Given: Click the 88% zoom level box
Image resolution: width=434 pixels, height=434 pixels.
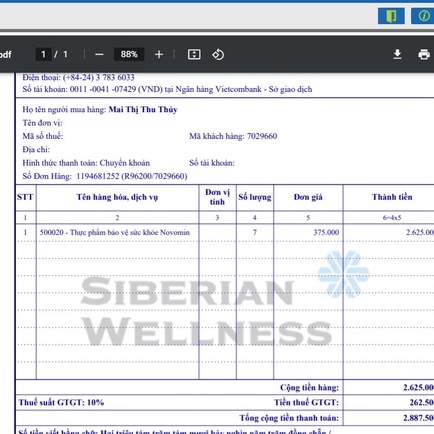Looking at the screenshot, I should point(129,54).
